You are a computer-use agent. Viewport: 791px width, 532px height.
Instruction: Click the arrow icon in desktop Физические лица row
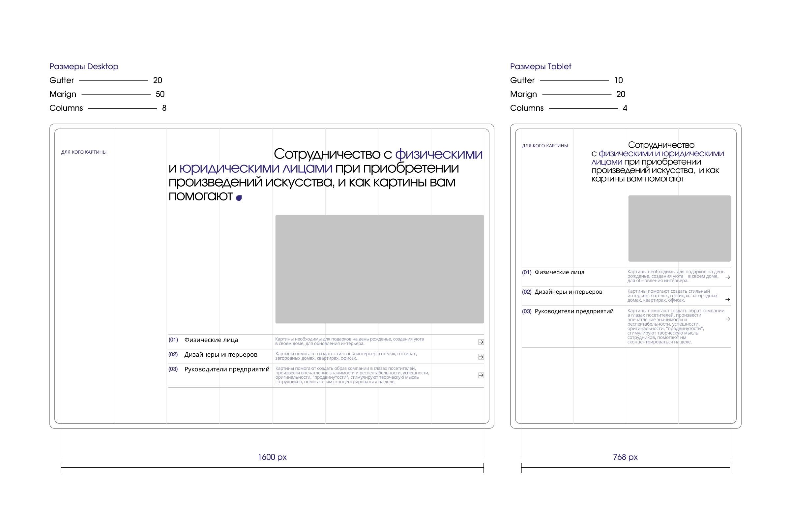pos(481,342)
